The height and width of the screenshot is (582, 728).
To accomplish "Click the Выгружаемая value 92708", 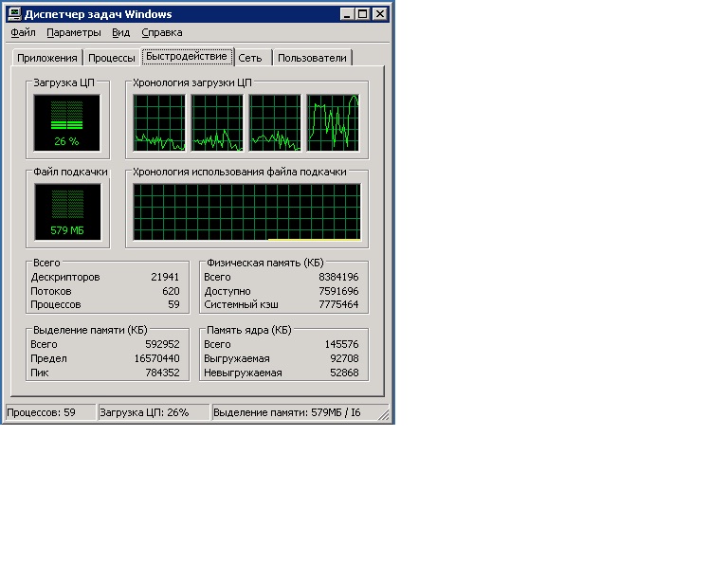I will coord(344,358).
